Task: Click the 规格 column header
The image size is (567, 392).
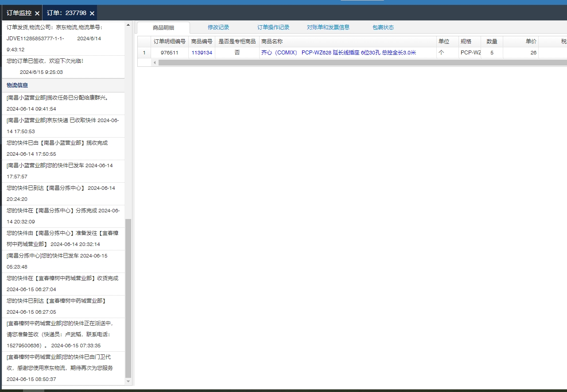Action: click(470, 42)
